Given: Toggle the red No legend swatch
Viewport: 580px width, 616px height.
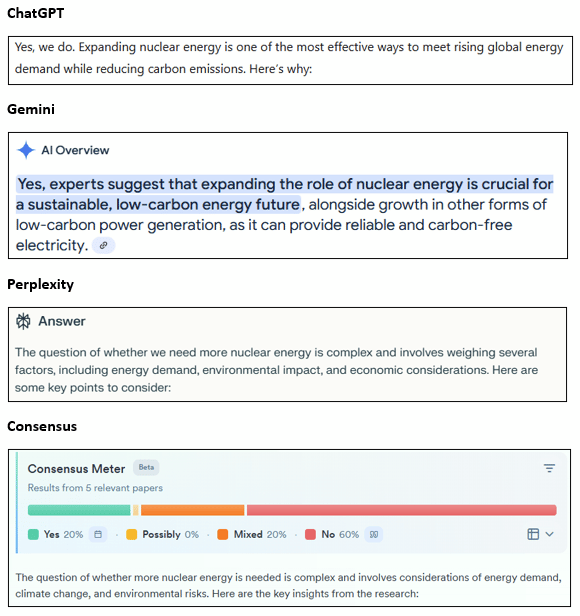Looking at the screenshot, I should click(x=310, y=535).
